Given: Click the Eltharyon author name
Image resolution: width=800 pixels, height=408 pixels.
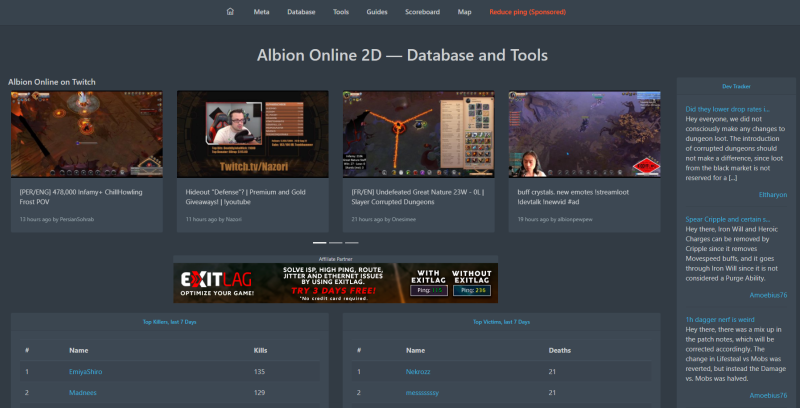Looking at the screenshot, I should point(773,195).
